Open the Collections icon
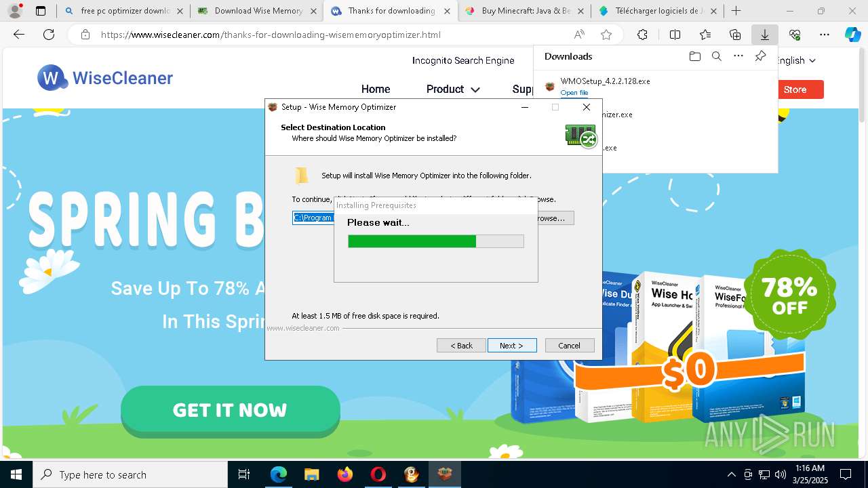The width and height of the screenshot is (868, 488). [x=735, y=35]
